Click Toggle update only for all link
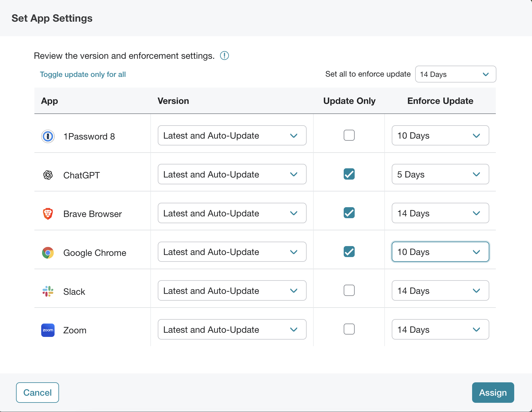532x412 pixels. click(83, 74)
